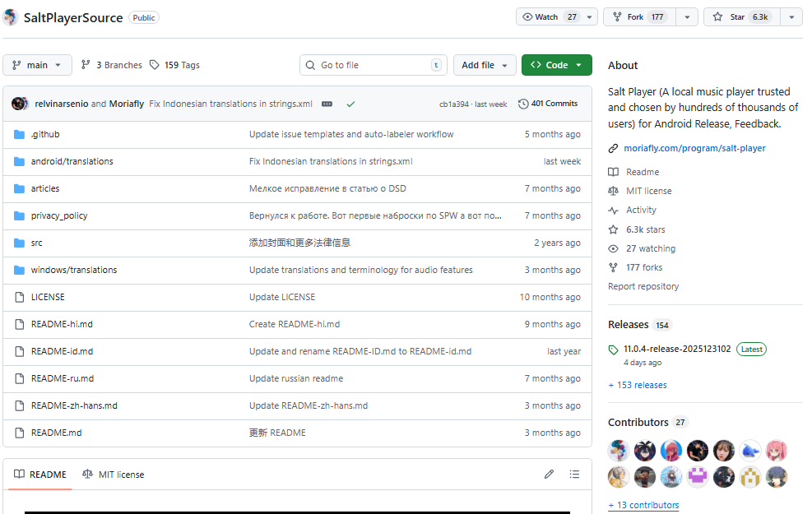Open the Star lists dropdown arrow

[791, 17]
